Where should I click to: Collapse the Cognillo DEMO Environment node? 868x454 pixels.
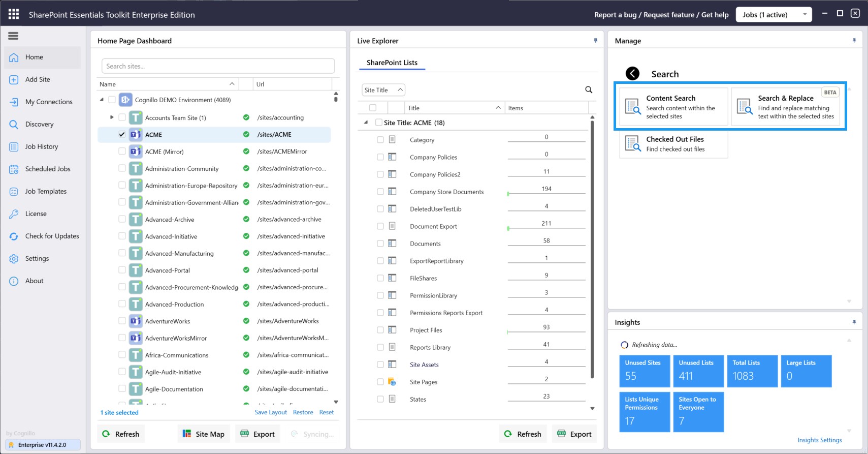tap(102, 100)
